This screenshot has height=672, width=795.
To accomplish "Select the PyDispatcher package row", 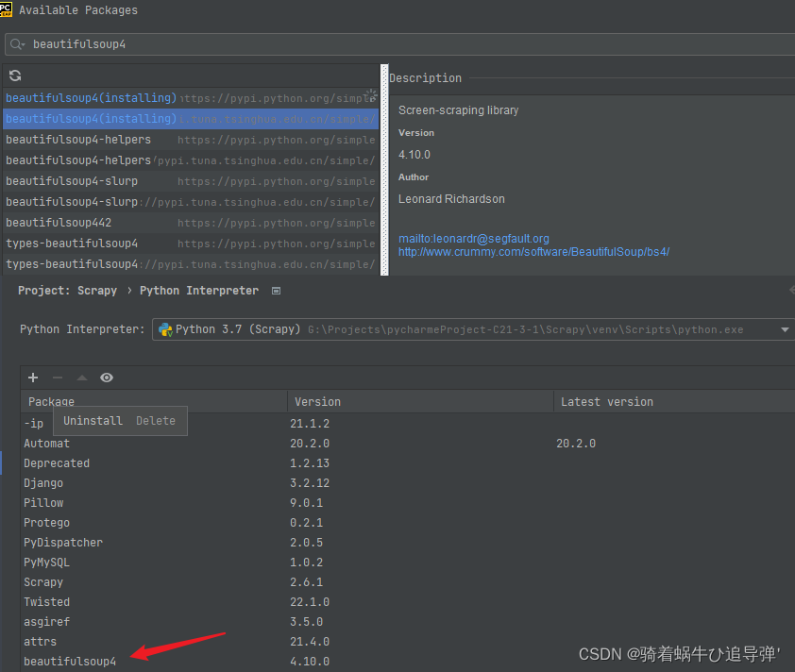I will tap(408, 543).
